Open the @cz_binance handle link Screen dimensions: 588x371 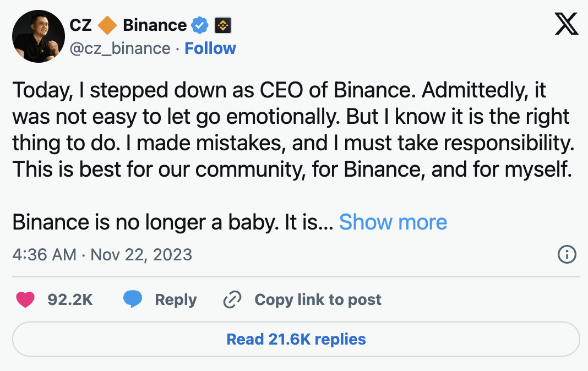pyautogui.click(x=120, y=48)
